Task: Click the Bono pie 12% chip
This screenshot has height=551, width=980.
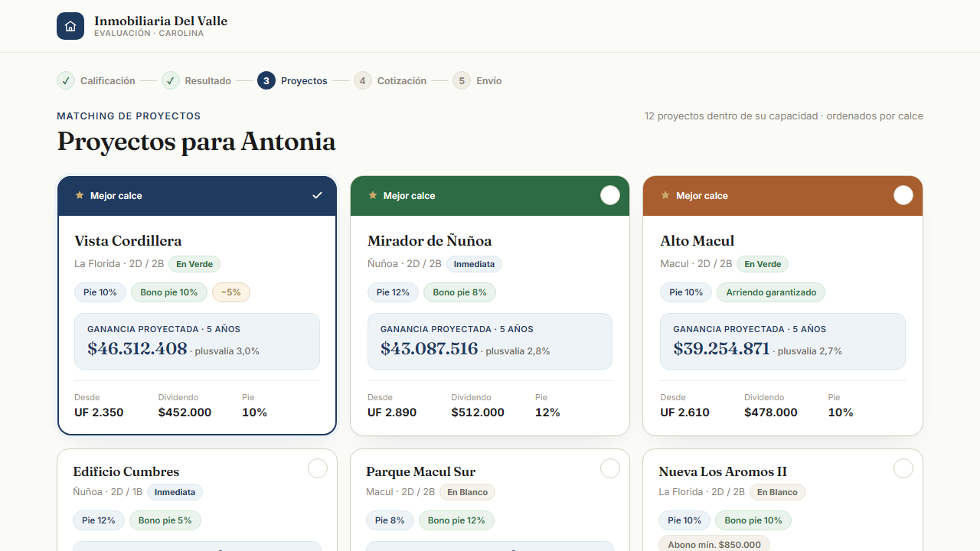Action: (456, 520)
